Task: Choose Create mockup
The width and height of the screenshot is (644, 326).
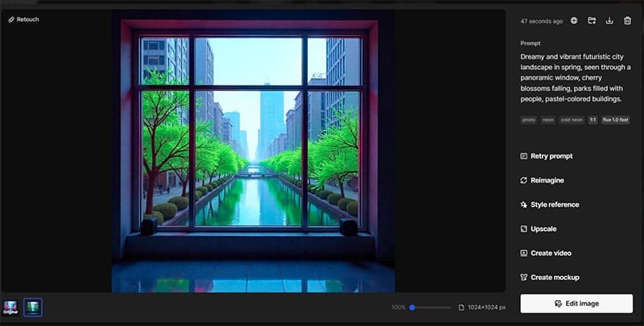Action: point(550,277)
